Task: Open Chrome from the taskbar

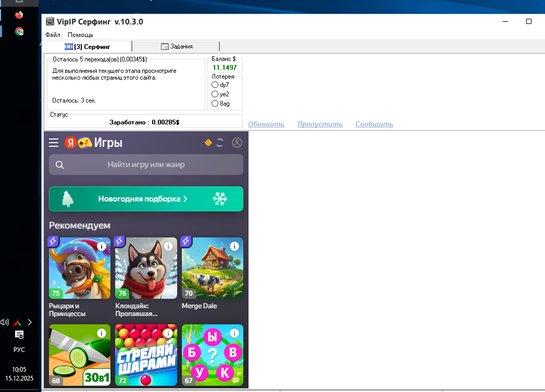Action: coord(19,31)
